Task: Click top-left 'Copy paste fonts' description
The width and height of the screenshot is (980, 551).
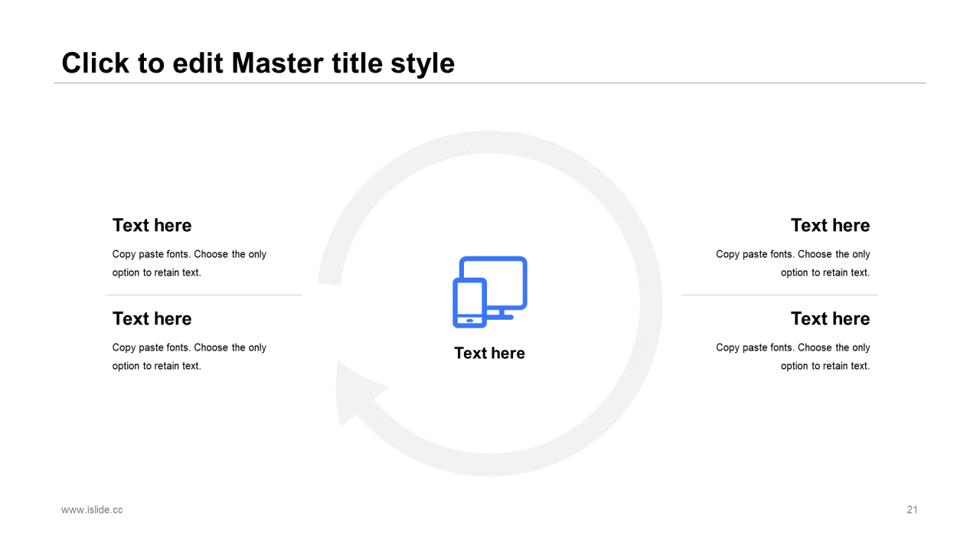Action: coord(189,263)
